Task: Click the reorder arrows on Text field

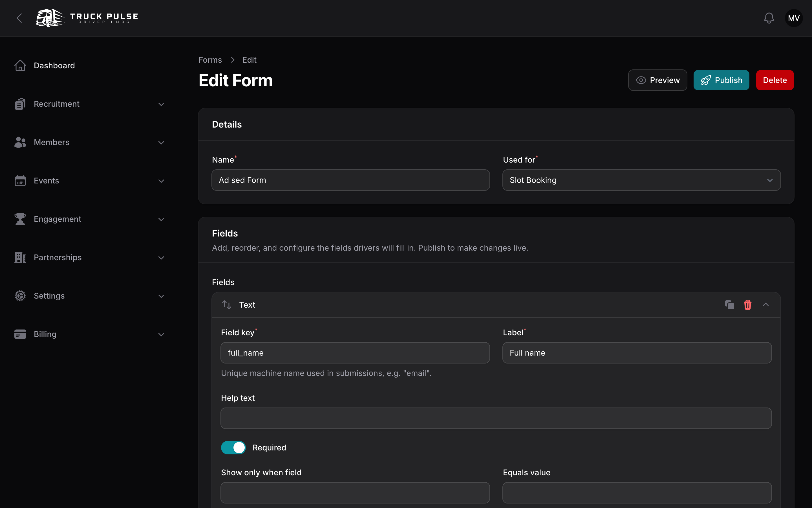Action: [x=226, y=305]
